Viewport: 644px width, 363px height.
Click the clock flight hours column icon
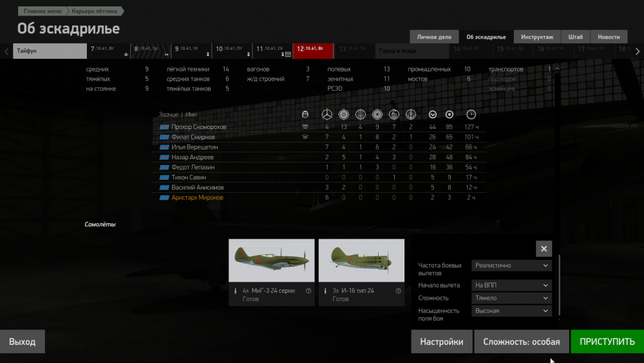coord(471,115)
